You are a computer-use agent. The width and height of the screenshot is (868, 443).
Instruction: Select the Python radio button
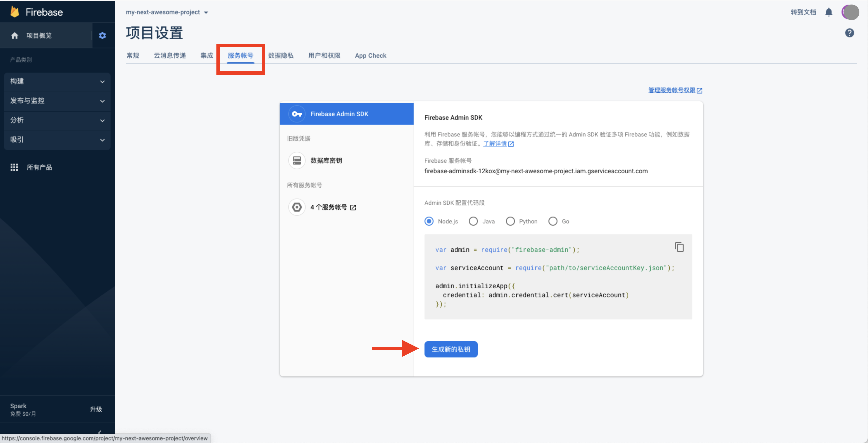(510, 221)
